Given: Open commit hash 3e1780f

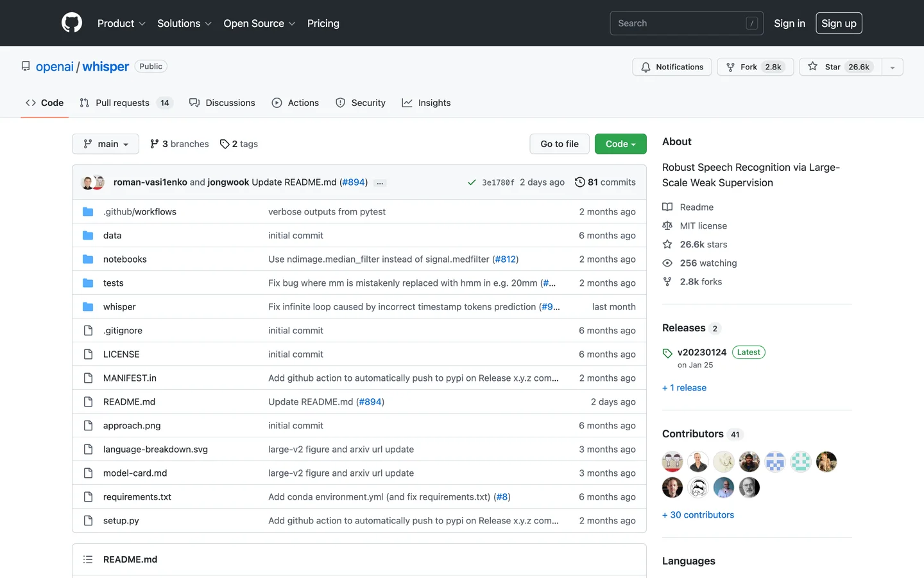Looking at the screenshot, I should 498,182.
